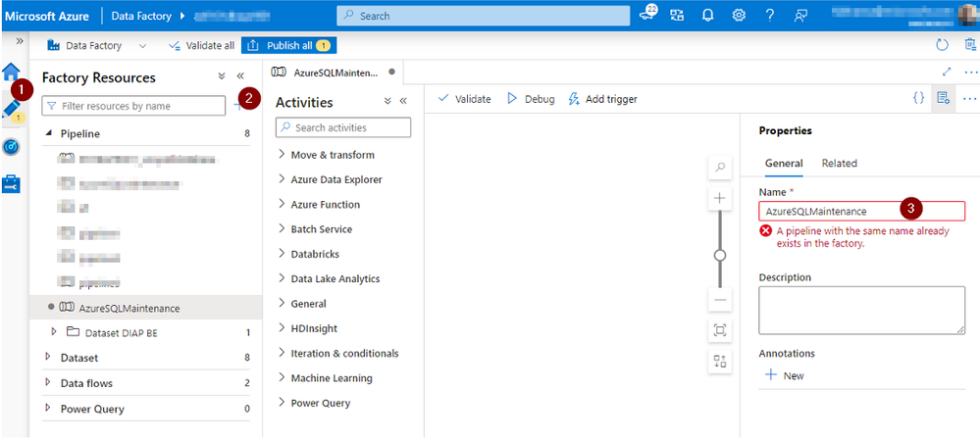Screen dimensions: 980x441
Task: Collapse the Activities pane
Action: 403,101
